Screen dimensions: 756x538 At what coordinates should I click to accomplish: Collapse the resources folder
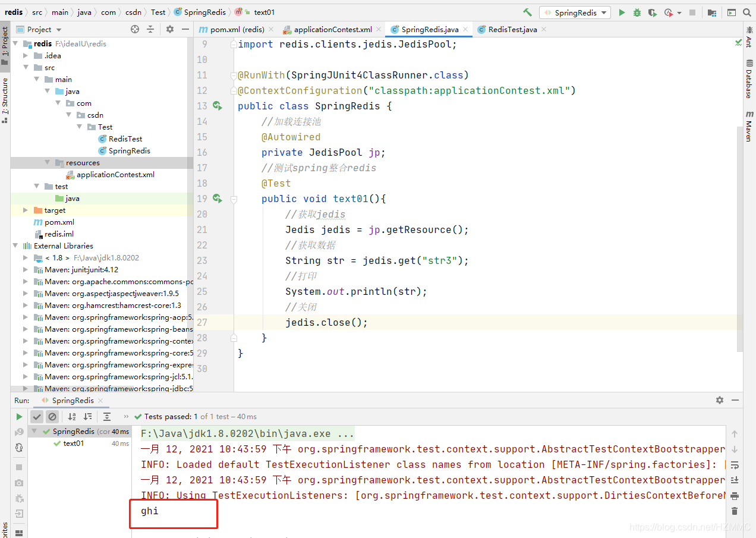click(x=48, y=162)
